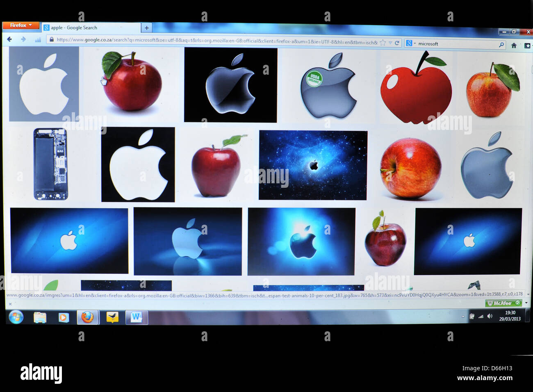The image size is (533, 392).
Task: Expand the Google search engine selector
Action: pos(410,43)
